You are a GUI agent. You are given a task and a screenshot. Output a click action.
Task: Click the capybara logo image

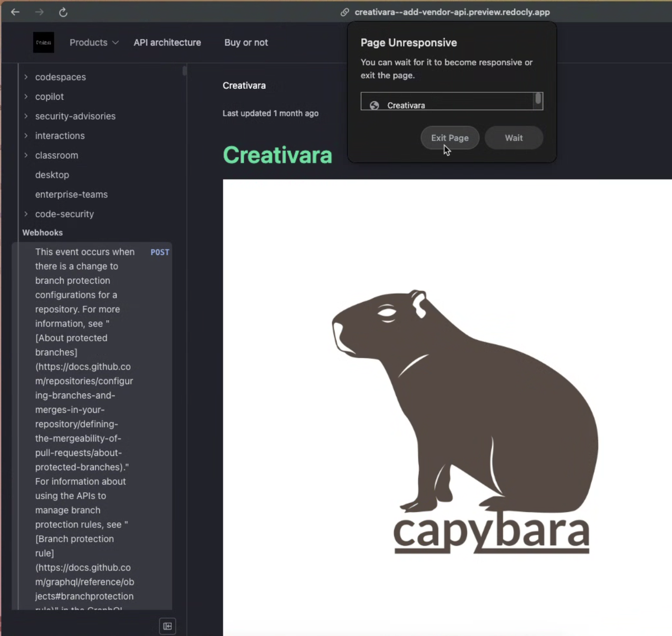pos(447,407)
